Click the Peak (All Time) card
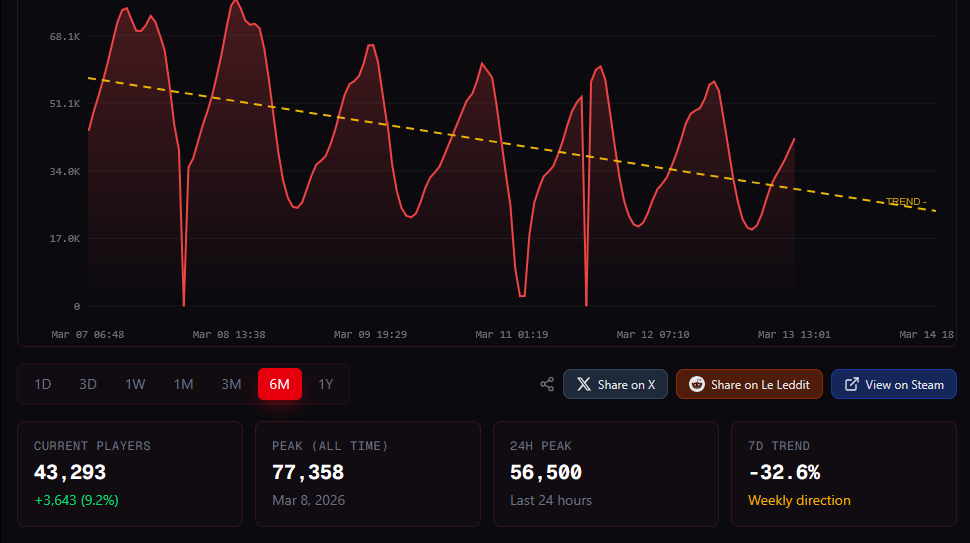This screenshot has height=543, width=970. tap(367, 473)
